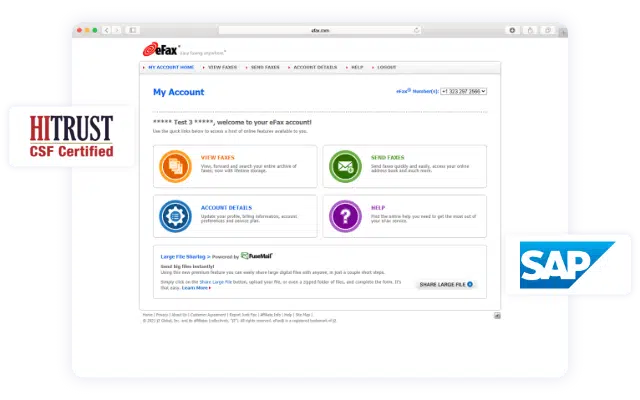Click the Privacy footer link
640x400 pixels.
[162, 315]
